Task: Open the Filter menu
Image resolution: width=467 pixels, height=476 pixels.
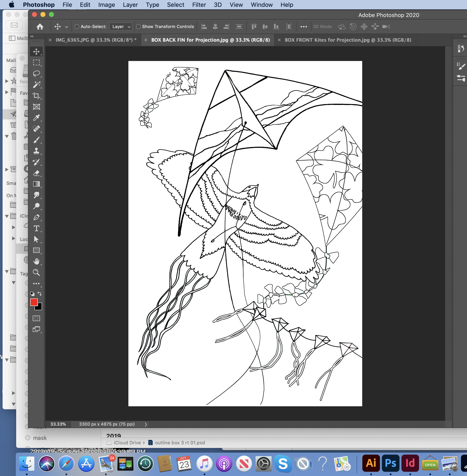Action: [x=199, y=5]
